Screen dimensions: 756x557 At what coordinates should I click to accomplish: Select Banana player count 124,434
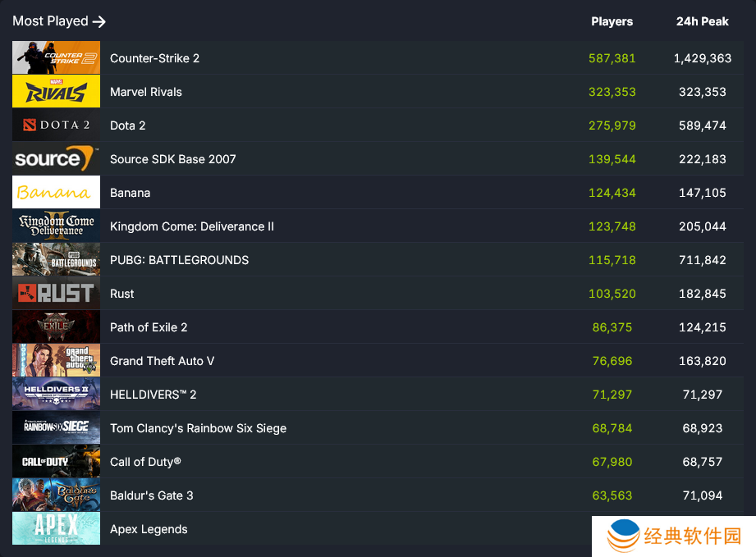click(x=612, y=193)
